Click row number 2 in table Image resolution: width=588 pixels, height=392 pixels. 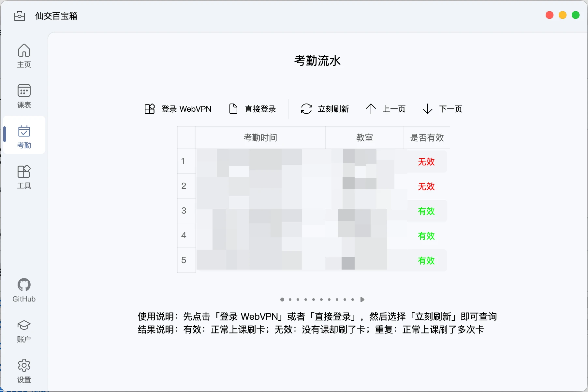pos(186,186)
